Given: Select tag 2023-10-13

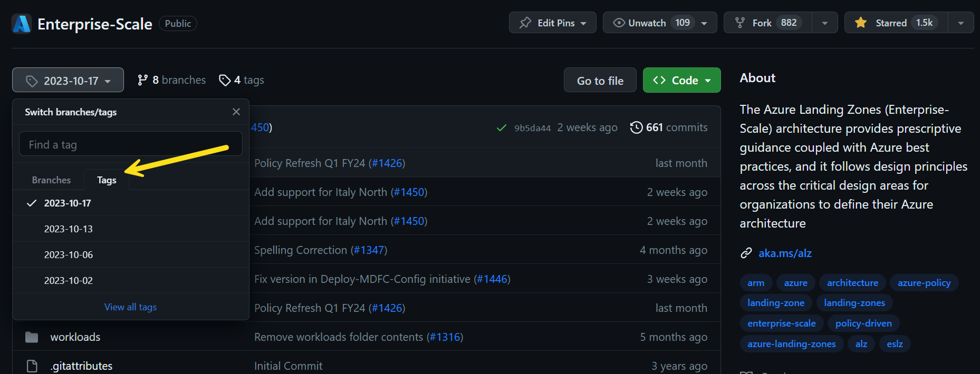Looking at the screenshot, I should tap(131, 229).
